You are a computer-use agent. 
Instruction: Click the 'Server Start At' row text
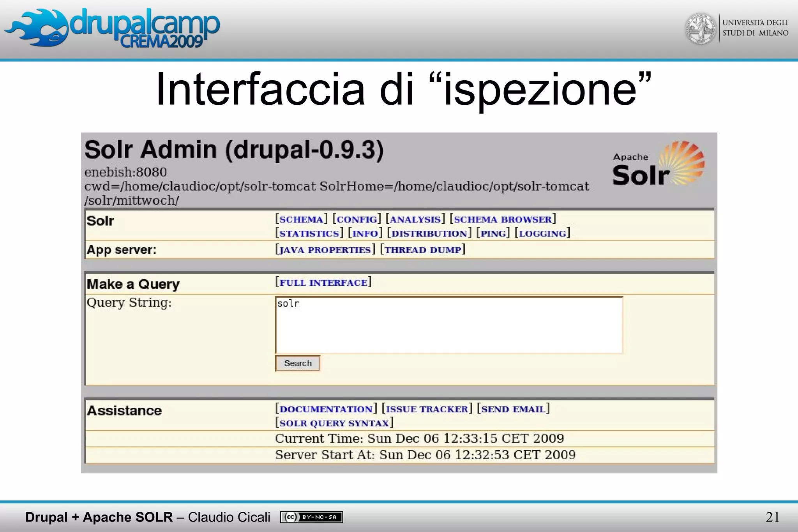425,455
